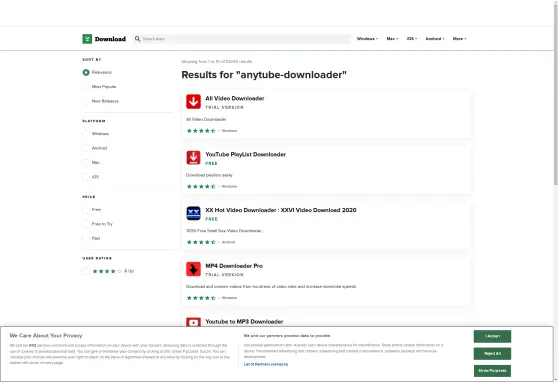Click the search magnifier icon
The image size is (558, 382).
[x=137, y=39]
